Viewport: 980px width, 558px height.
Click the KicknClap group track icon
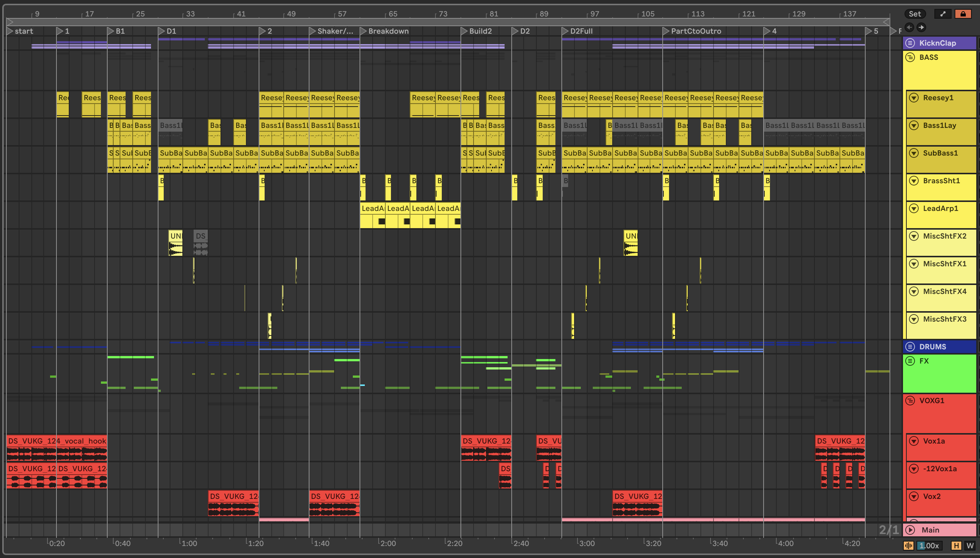point(910,43)
